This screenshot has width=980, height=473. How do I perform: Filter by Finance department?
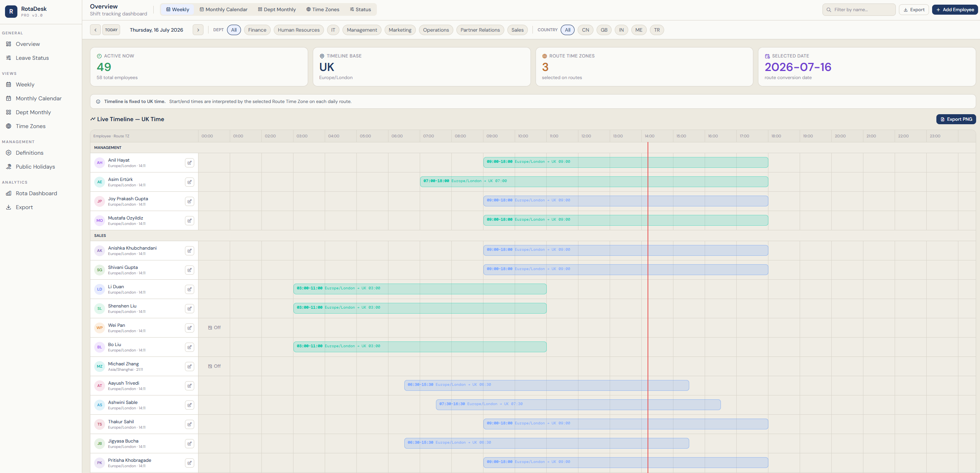point(257,30)
